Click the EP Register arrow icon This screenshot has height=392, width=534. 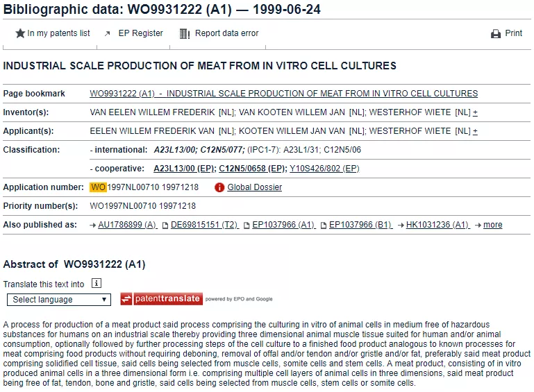coord(108,33)
